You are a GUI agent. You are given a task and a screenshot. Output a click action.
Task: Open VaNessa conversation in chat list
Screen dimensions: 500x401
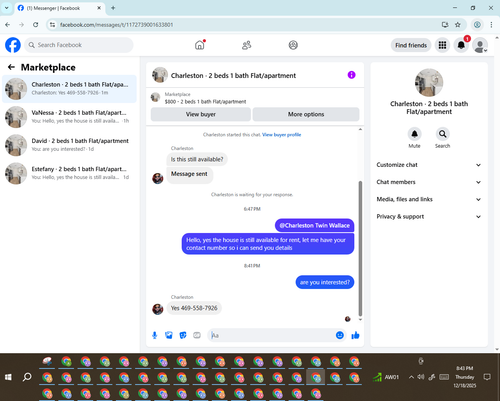pyautogui.click(x=69, y=117)
